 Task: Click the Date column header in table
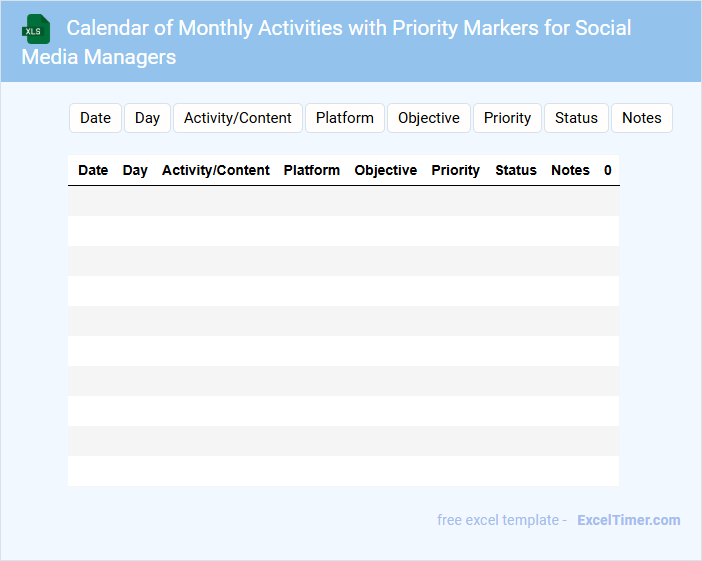click(x=93, y=170)
